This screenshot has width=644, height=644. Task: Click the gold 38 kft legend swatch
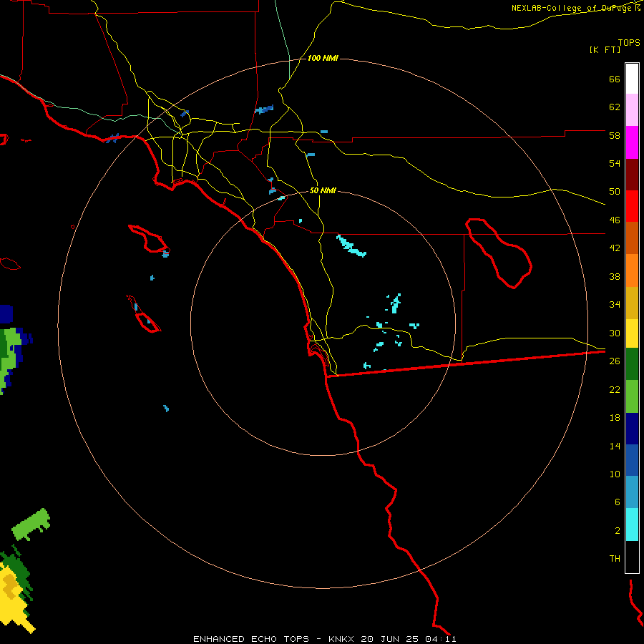coord(632,303)
